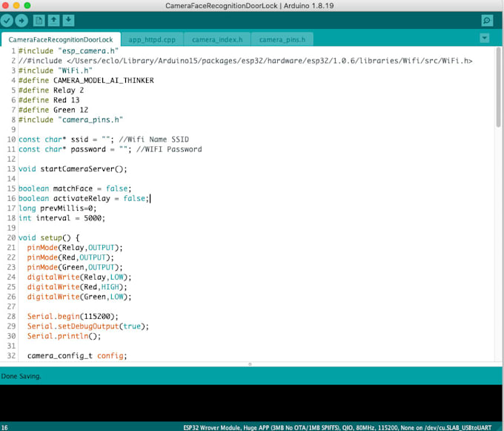504x431 pixels.
Task: Click the 'void setup() {' line
Action: (x=49, y=237)
